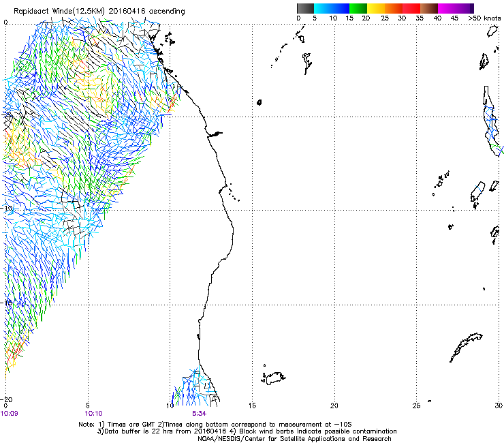Pick the magenta 40-45 knots legend swatch
This screenshot has width=504, height=443.
coord(447,8)
